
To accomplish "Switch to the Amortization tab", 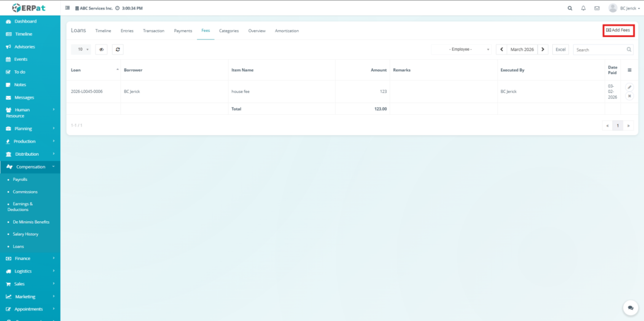I will 287,31.
